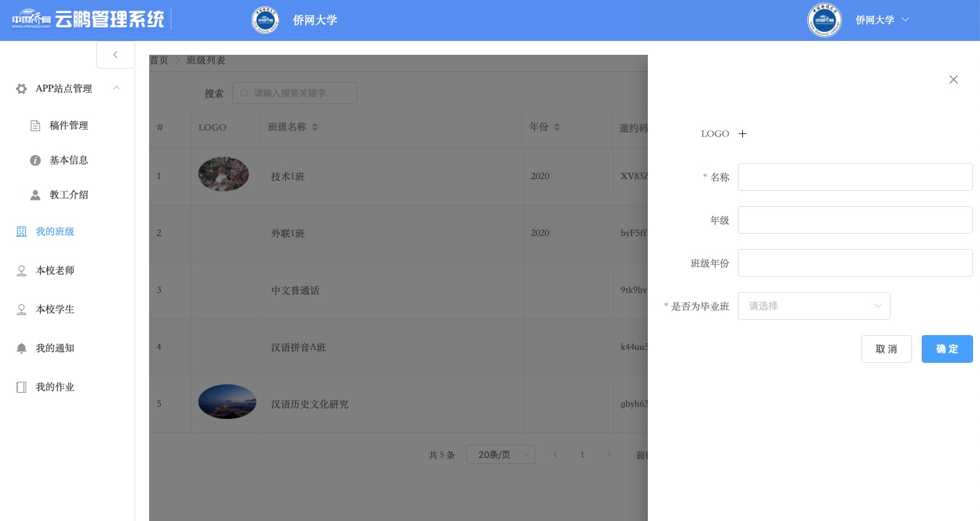
Task: Click the 云鹏管理系统 logo in header
Action: pos(88,19)
